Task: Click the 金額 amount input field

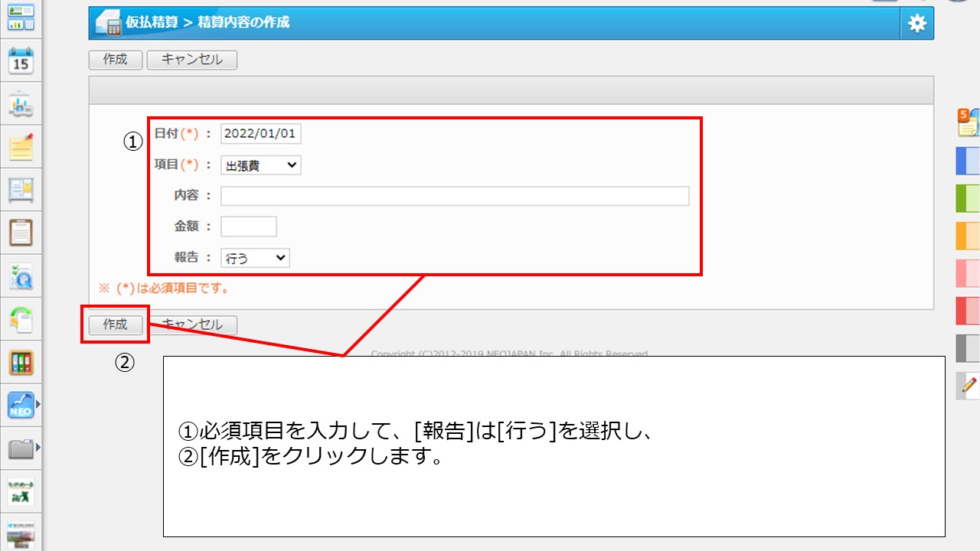Action: [x=249, y=227]
